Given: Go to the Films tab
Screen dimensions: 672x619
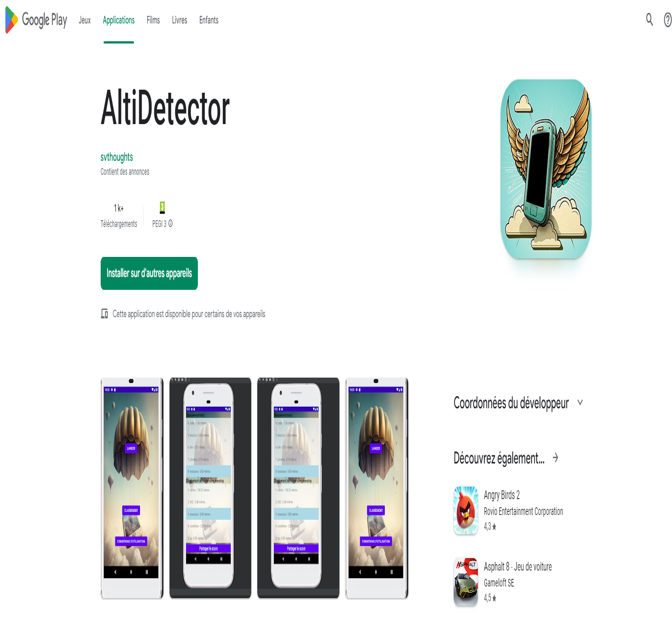Looking at the screenshot, I should tap(153, 20).
